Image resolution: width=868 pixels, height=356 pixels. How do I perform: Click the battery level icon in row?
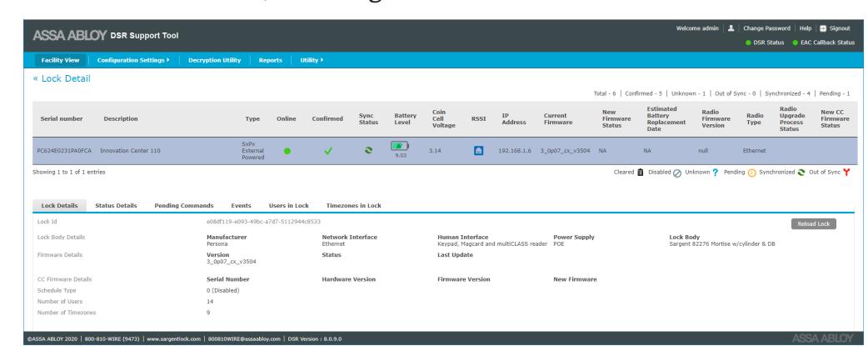(400, 146)
